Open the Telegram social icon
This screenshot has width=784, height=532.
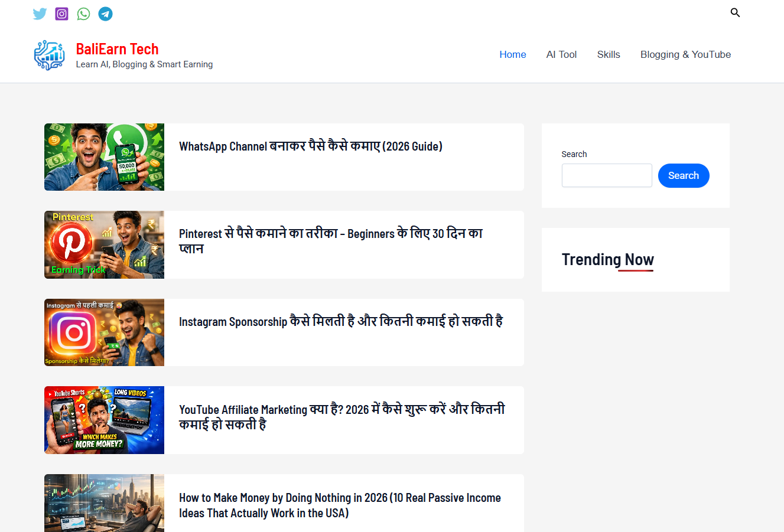106,14
